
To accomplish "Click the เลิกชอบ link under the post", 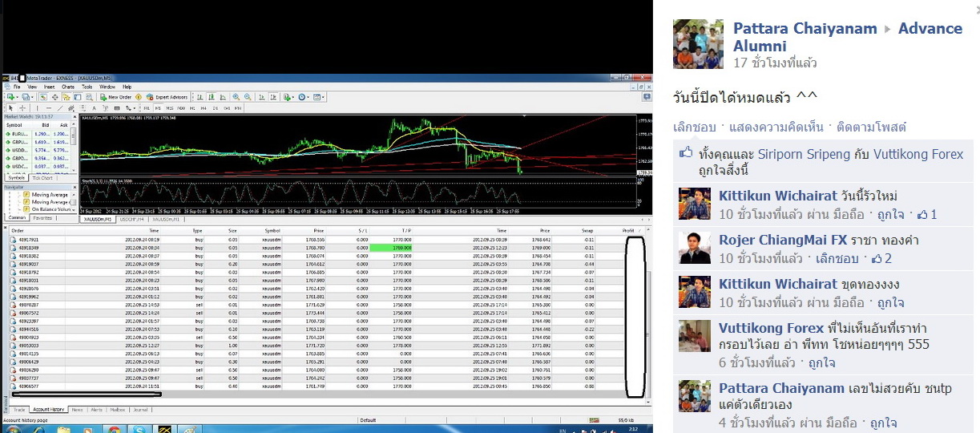I will point(694,127).
